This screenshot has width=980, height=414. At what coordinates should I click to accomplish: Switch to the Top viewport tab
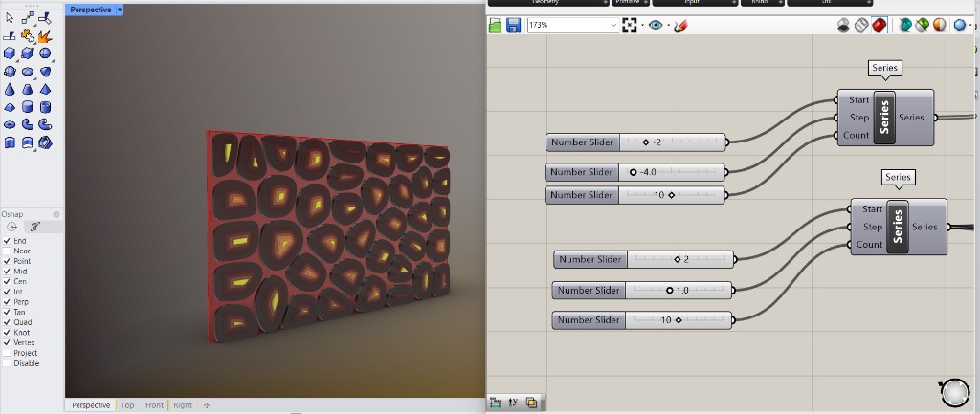coord(127,405)
